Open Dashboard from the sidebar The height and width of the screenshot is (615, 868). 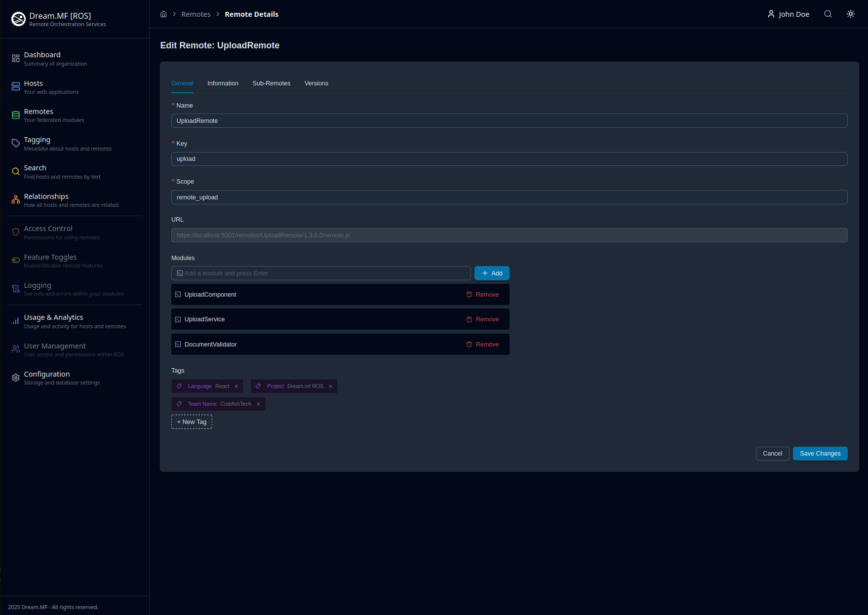(x=42, y=55)
